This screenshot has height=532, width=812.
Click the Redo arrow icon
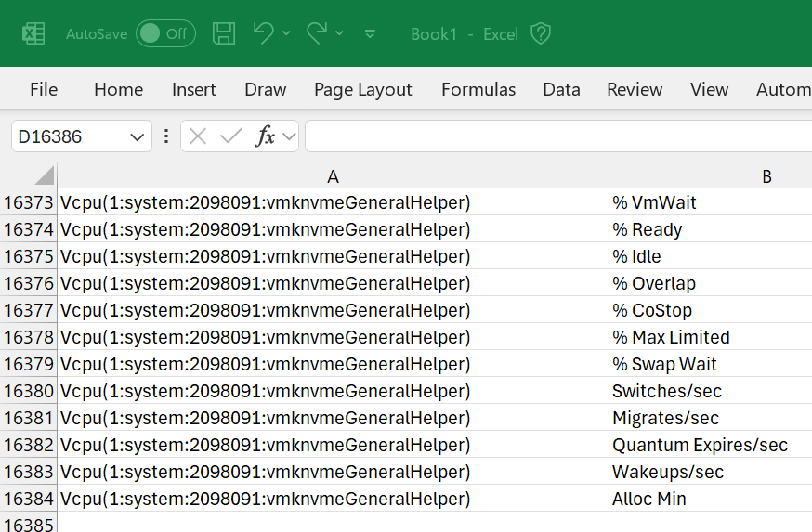317,33
